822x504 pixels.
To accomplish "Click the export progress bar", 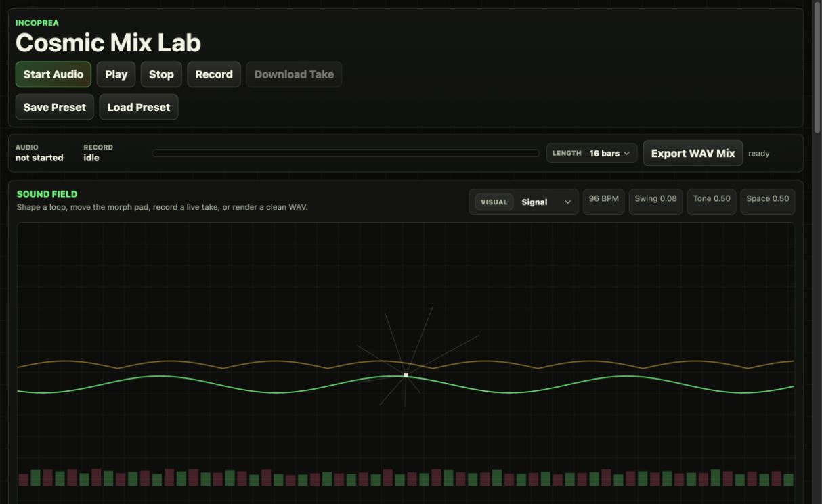I will [345, 153].
